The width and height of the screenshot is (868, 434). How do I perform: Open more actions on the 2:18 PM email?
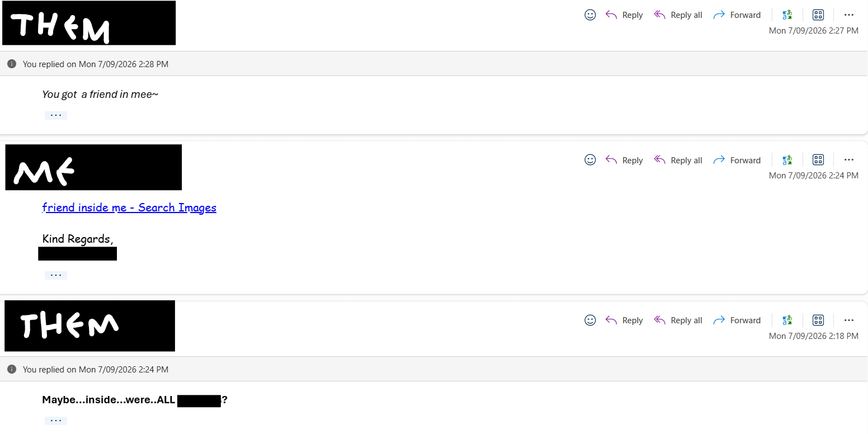849,320
